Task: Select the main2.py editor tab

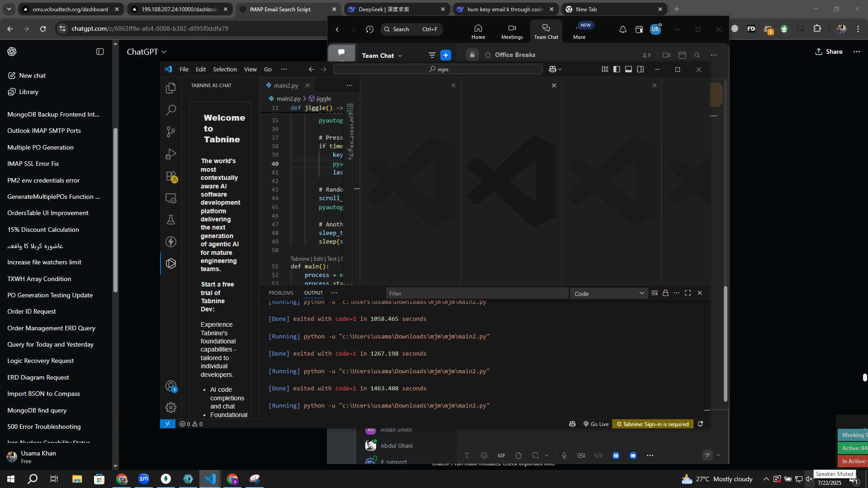Action: click(x=286, y=85)
